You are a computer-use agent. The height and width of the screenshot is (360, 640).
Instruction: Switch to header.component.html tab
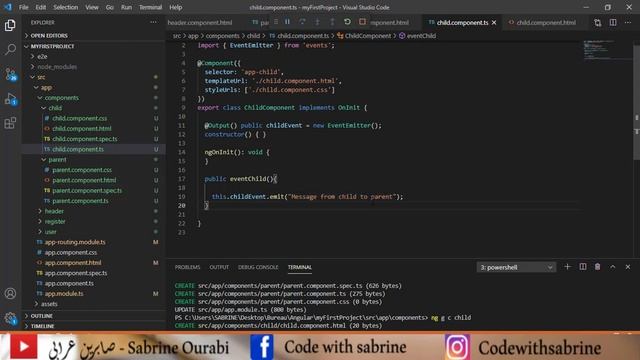(200, 23)
